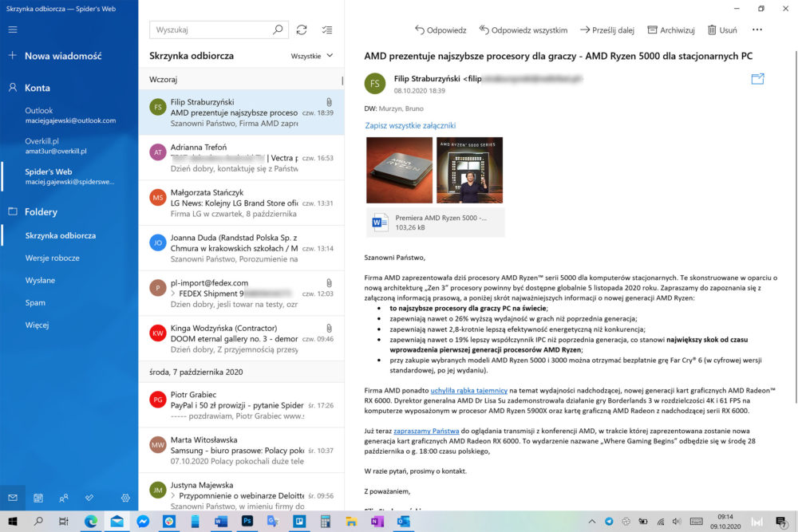Open the email in a new window
This screenshot has height=532, width=798.
point(757,79)
